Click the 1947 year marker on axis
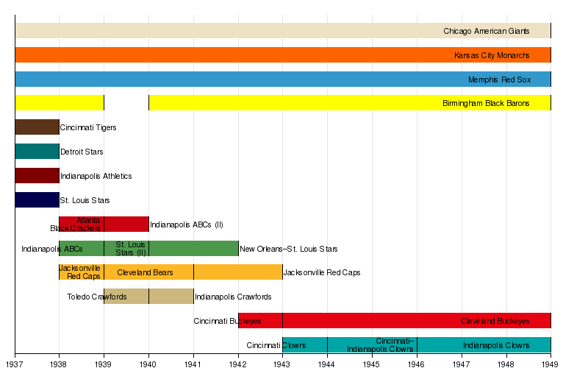The image size is (588, 368). click(x=461, y=364)
